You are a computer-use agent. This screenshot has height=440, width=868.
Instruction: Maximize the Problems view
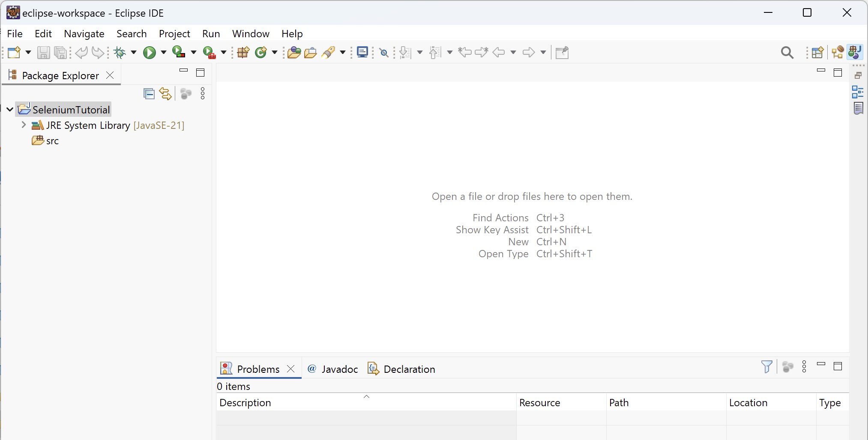pos(838,366)
